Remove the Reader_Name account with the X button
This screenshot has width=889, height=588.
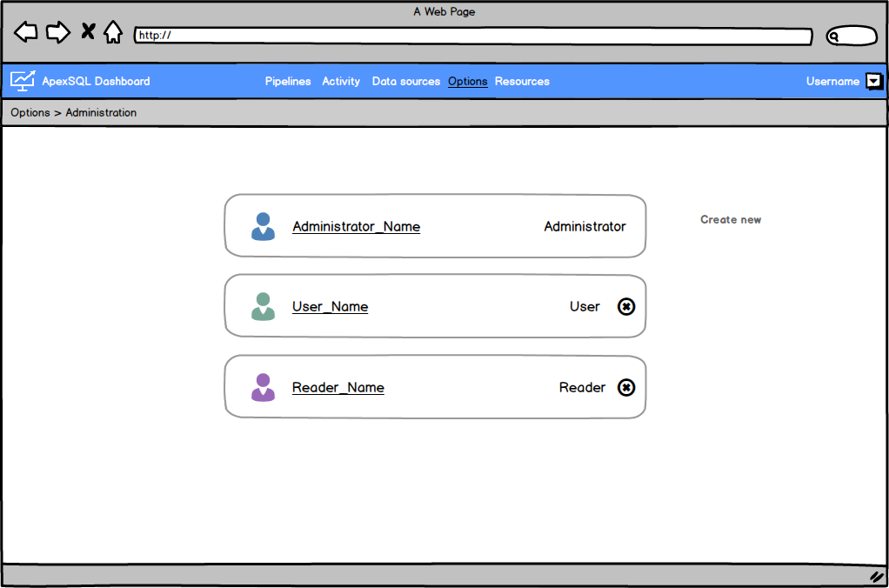(x=626, y=387)
